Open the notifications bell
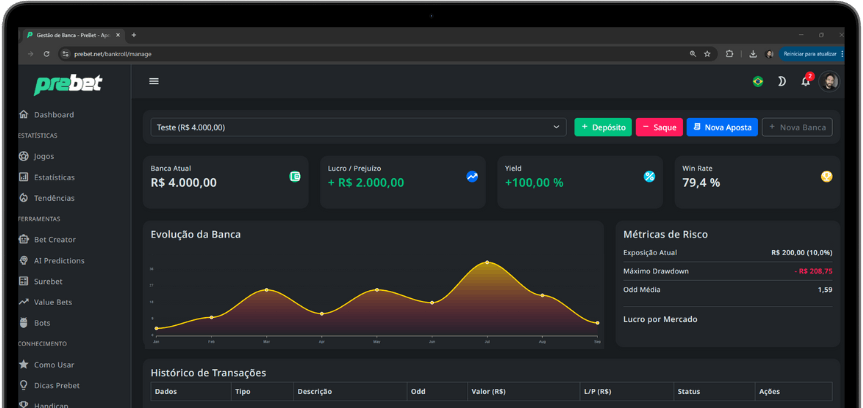The image size is (863, 408). pyautogui.click(x=805, y=81)
